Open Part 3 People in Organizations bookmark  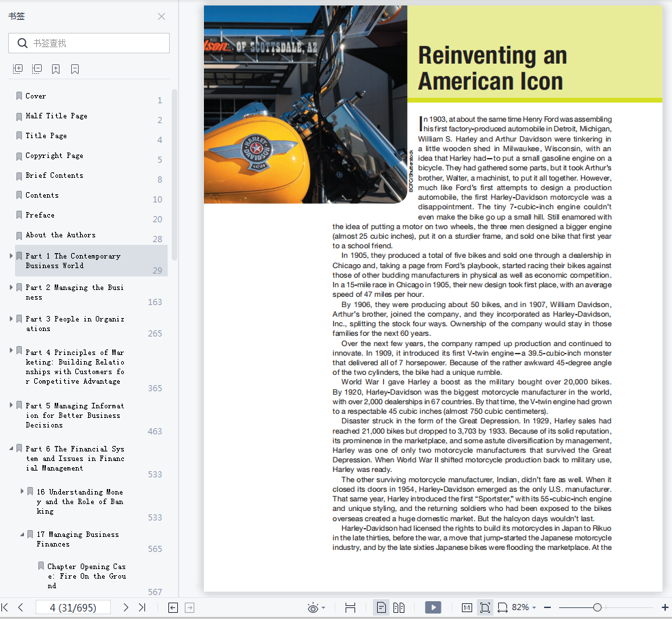click(x=75, y=324)
